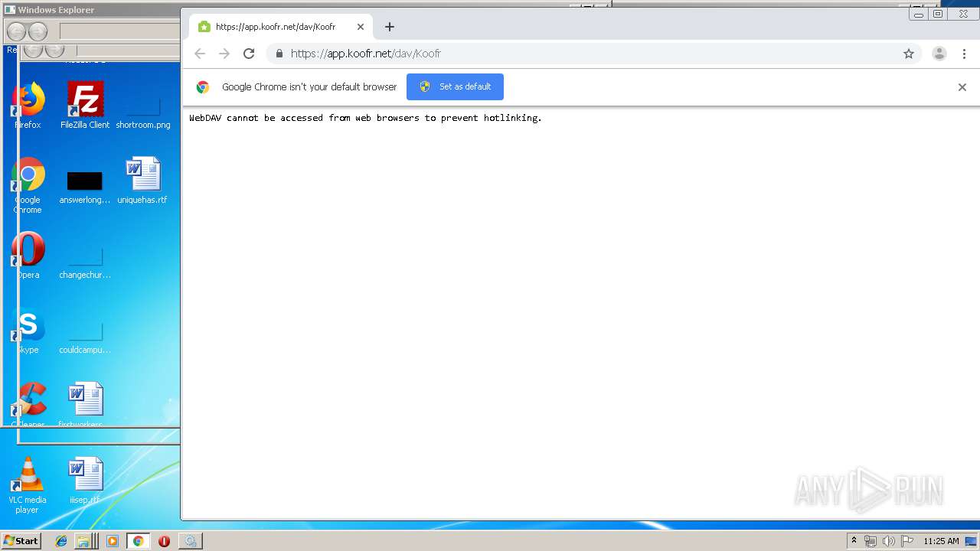Screen dimensions: 980x551
Task: Click the 11:25 AM taskbar clock
Action: tap(941, 541)
